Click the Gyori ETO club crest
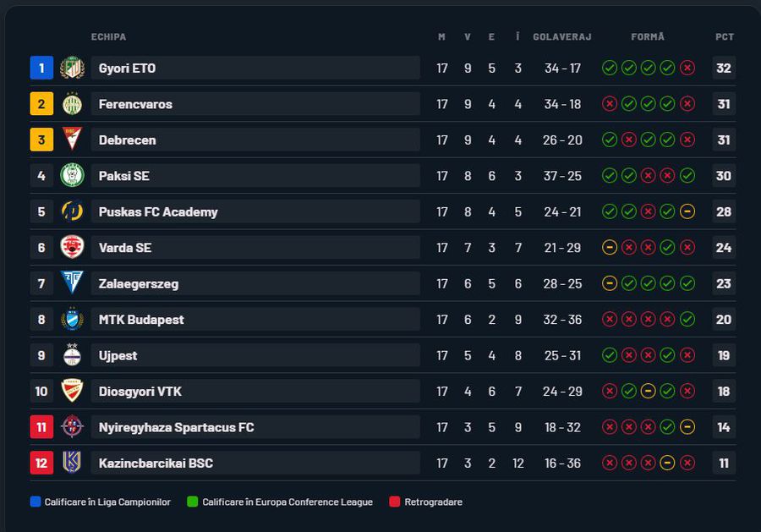 (x=72, y=69)
